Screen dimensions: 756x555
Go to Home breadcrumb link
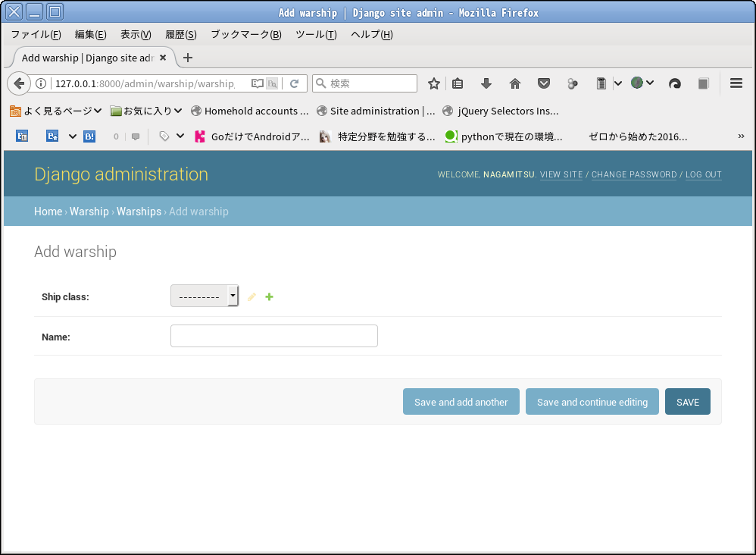pyautogui.click(x=48, y=212)
